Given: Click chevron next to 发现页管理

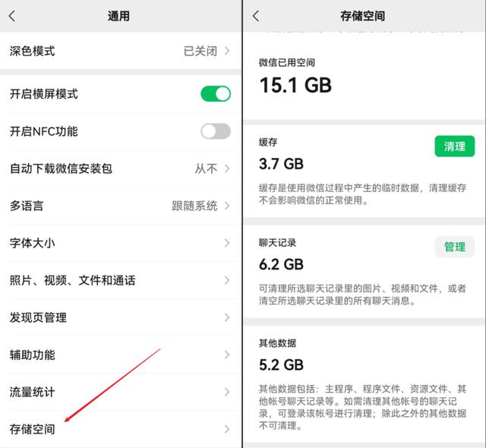Looking at the screenshot, I should click(227, 317).
